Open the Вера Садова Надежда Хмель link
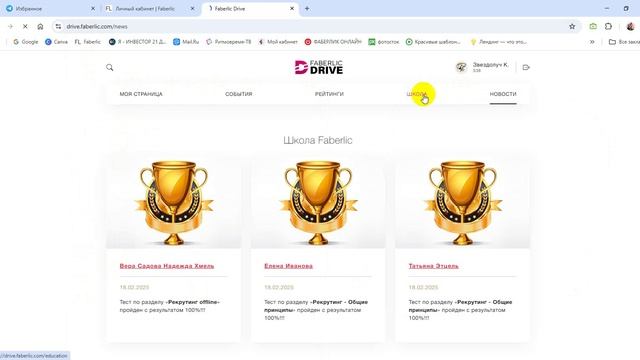This screenshot has height=360, width=640. [x=167, y=266]
